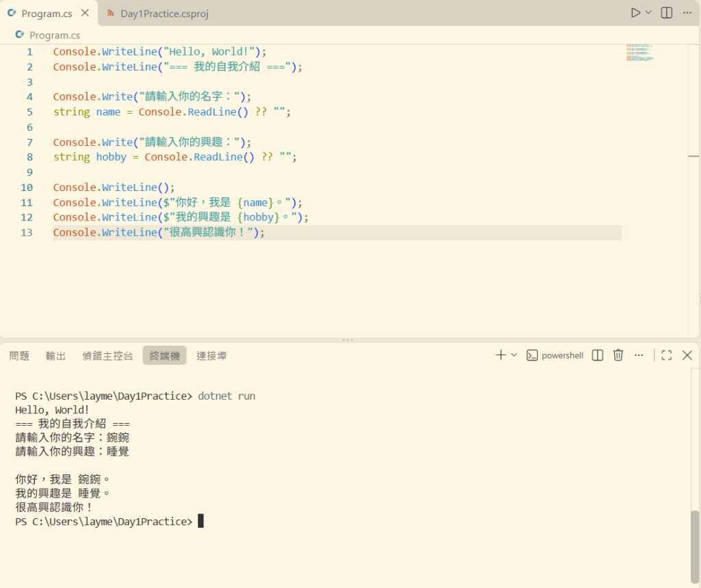Click the powershell terminal icon
701x588 pixels.
[x=532, y=355]
